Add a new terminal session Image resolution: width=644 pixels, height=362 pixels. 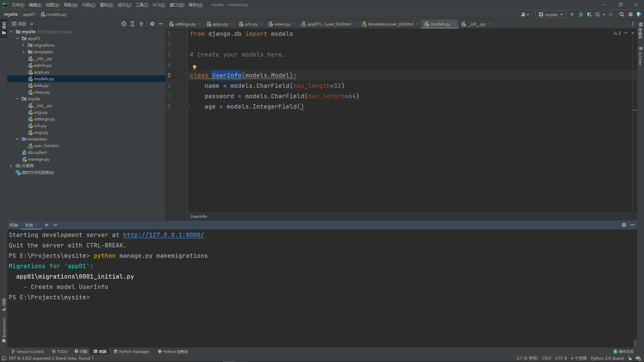tap(47, 225)
